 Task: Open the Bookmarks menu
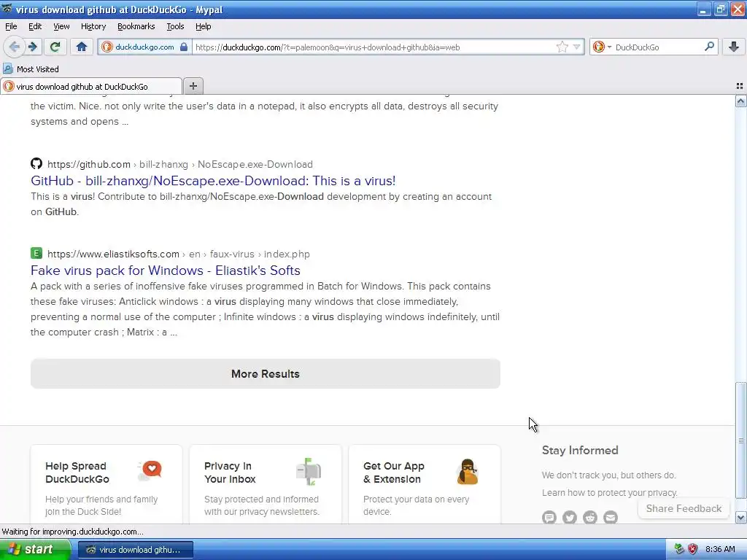coord(136,26)
